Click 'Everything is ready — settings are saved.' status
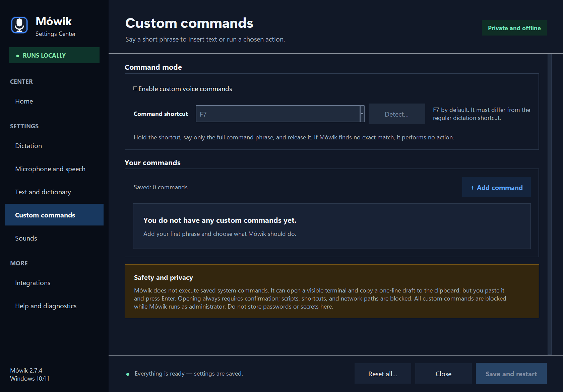 (189, 374)
